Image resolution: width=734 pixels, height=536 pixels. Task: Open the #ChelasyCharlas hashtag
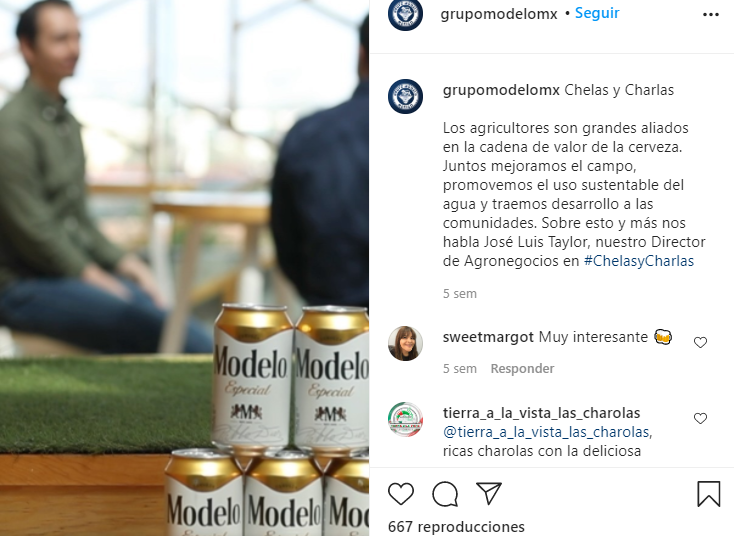(639, 261)
